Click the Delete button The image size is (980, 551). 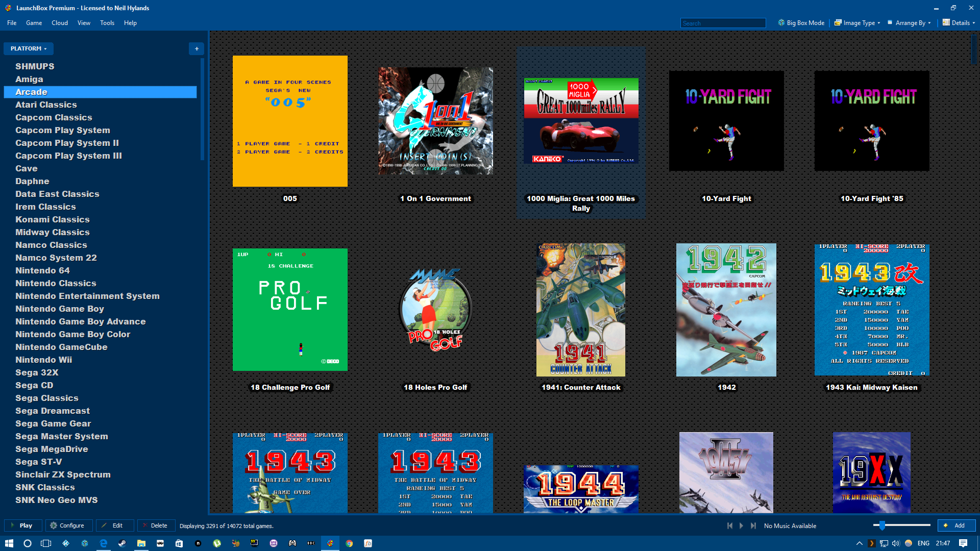[156, 525]
